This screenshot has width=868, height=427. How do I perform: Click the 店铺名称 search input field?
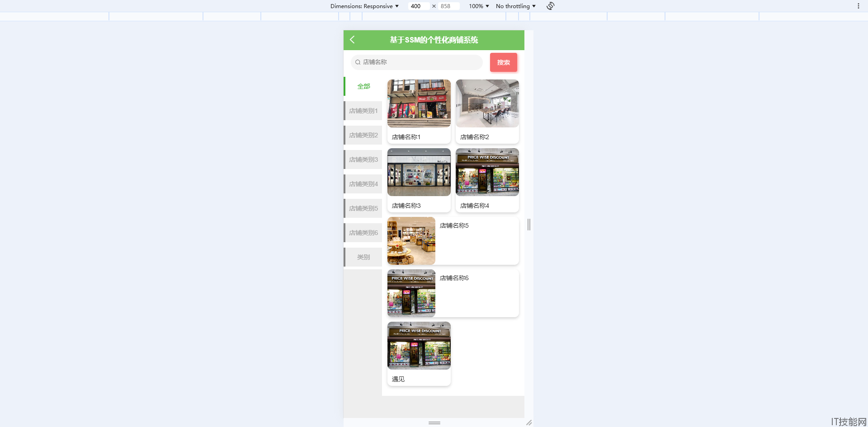coord(417,62)
